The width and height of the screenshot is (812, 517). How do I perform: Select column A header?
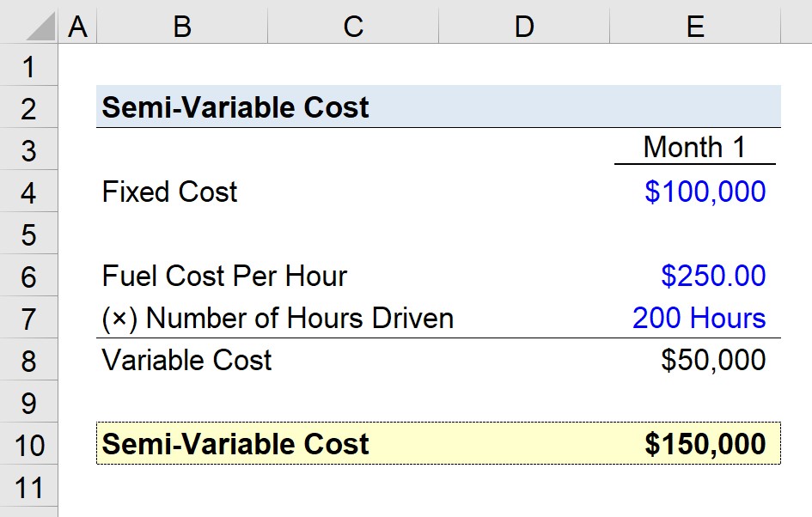(x=77, y=27)
